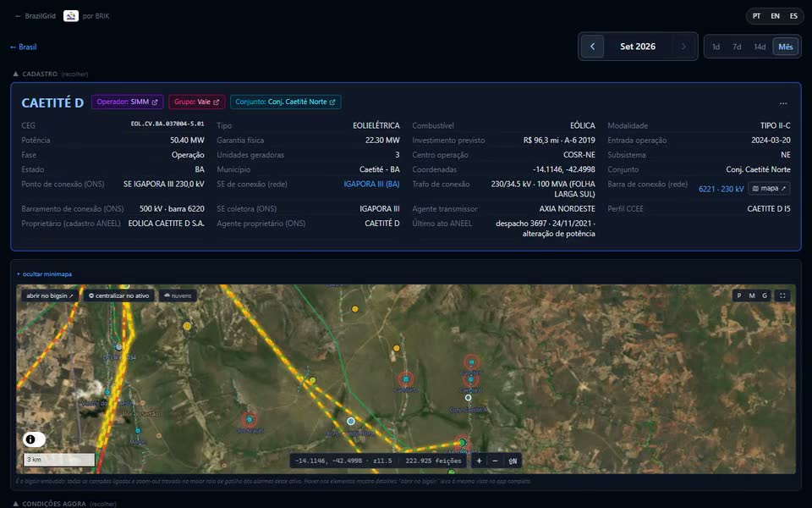Expand minimap to fullscreen
Image resolution: width=812 pixels, height=508 pixels.
click(783, 296)
